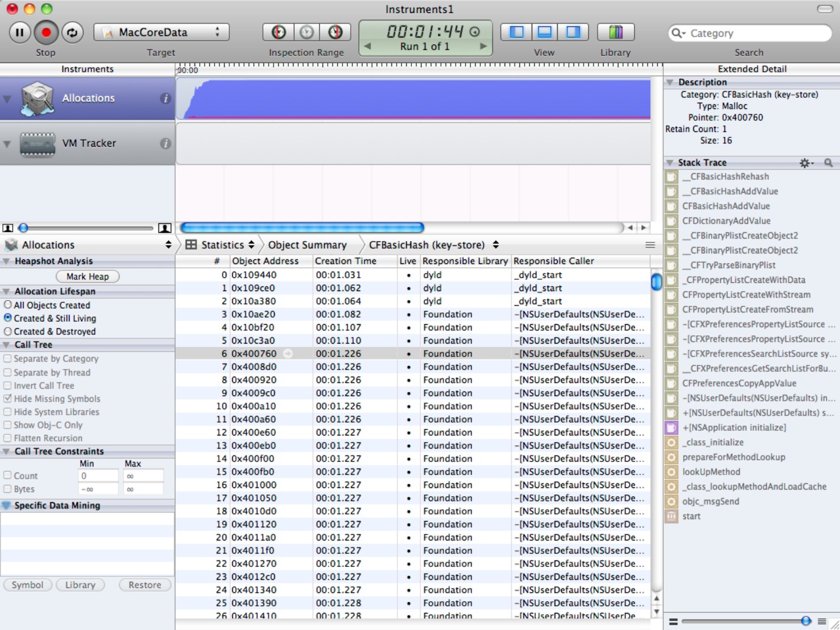Collapse the Allocation Lifespan section
This screenshot has width=840, height=630.
(6, 291)
